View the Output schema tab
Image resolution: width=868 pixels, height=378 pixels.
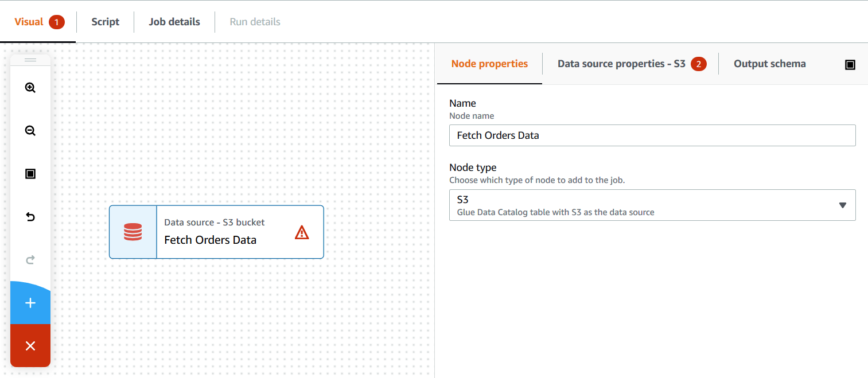(x=769, y=64)
